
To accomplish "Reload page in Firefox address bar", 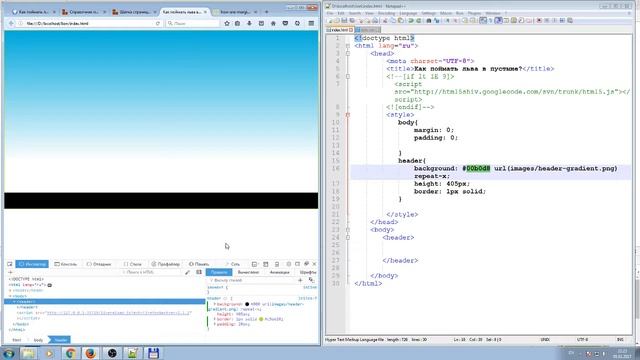I will pyautogui.click(x=158, y=24).
